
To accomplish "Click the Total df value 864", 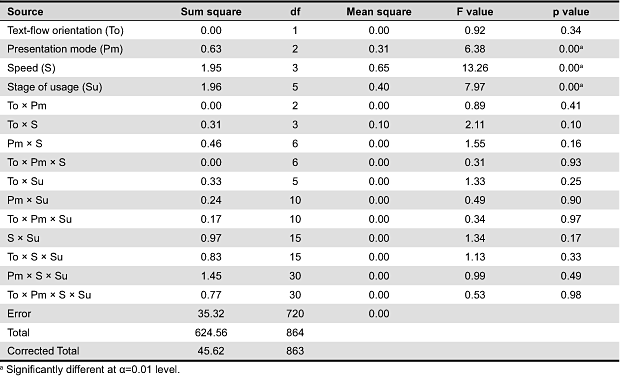I will point(295,333).
